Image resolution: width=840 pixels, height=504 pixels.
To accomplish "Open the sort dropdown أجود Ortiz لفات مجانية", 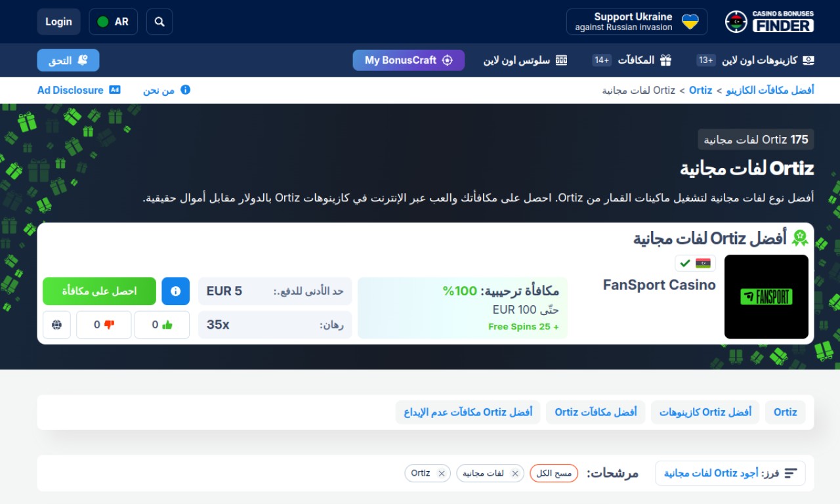I will (730, 473).
